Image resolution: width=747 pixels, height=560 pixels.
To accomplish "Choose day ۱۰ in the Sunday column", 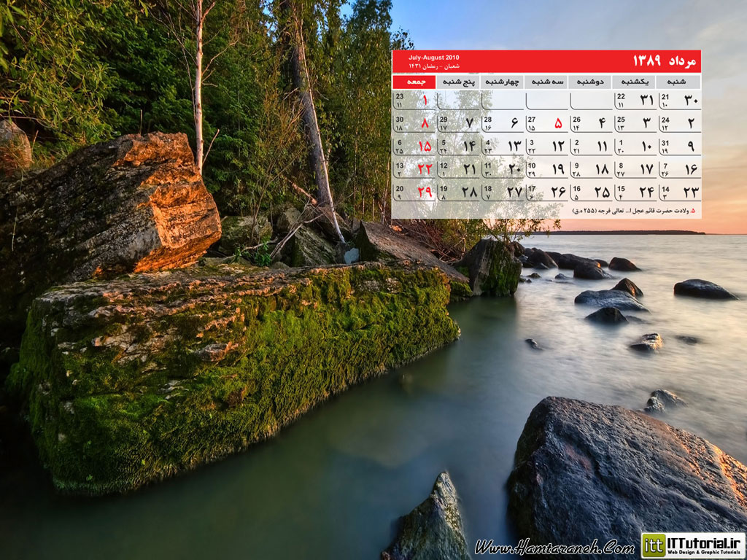I will 646,147.
